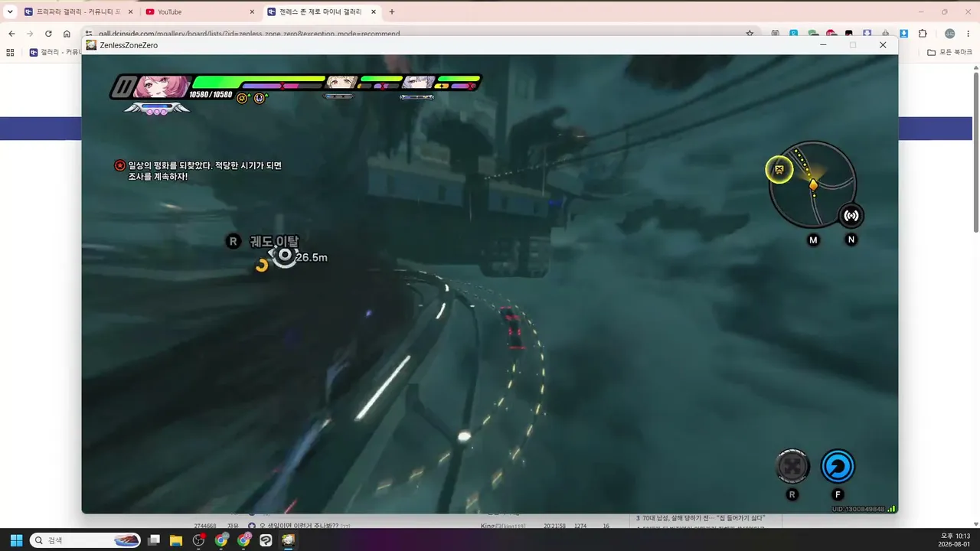
Task: Open Task View on the taskbar
Action: coord(154,540)
